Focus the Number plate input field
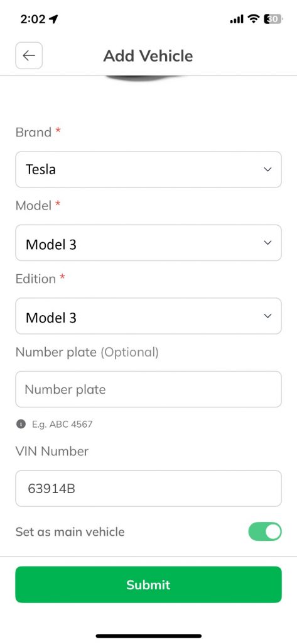 (x=148, y=389)
